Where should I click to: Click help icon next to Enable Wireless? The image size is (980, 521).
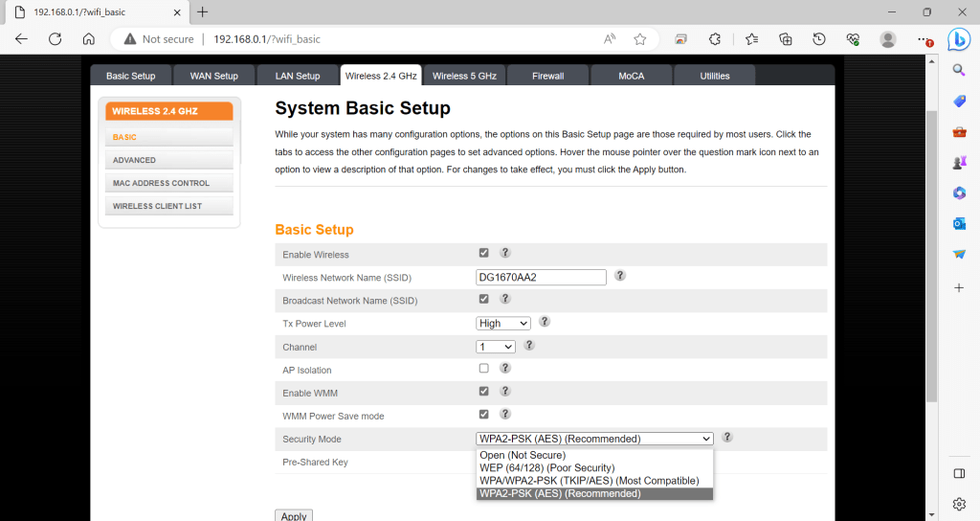[505, 254]
